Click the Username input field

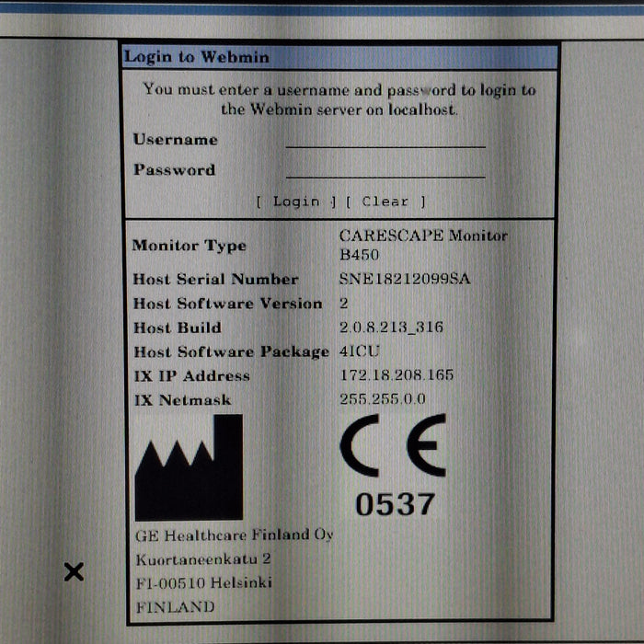pyautogui.click(x=385, y=139)
